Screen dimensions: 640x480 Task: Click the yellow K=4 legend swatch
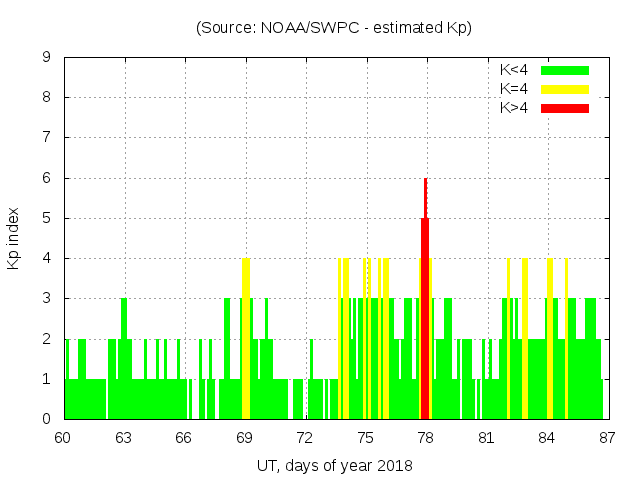pos(565,89)
